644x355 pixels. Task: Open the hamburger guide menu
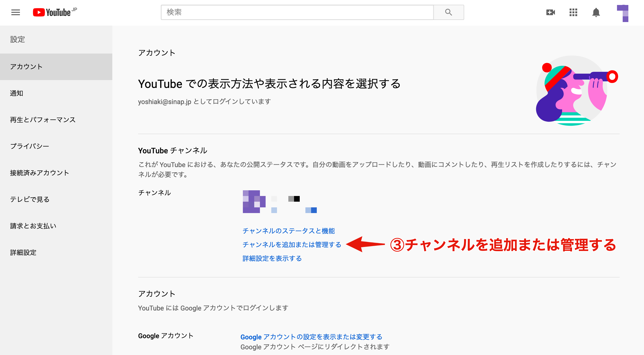(15, 12)
